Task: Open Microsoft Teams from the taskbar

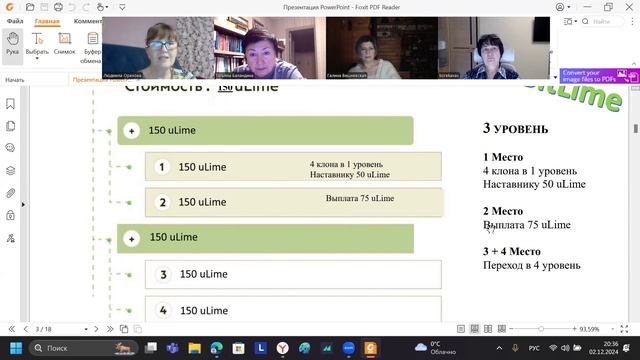Action: coord(173,348)
